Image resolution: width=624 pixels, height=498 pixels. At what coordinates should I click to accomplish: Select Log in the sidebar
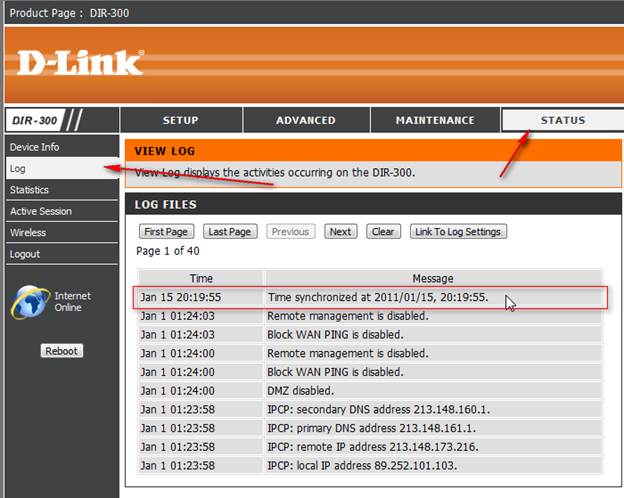(x=62, y=168)
